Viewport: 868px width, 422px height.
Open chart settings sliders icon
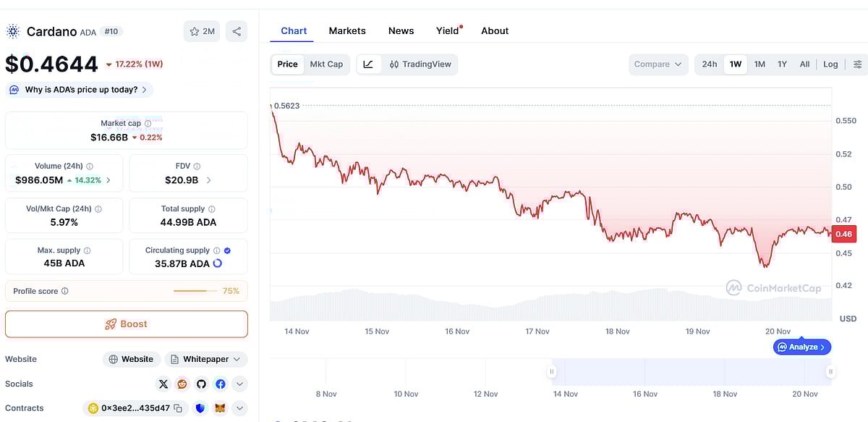pyautogui.click(x=857, y=64)
